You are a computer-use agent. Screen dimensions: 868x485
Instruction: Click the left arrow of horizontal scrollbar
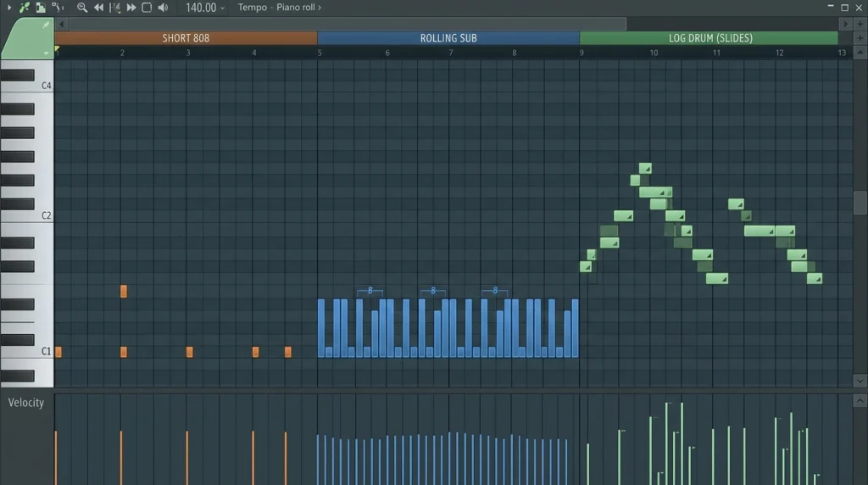61,24
